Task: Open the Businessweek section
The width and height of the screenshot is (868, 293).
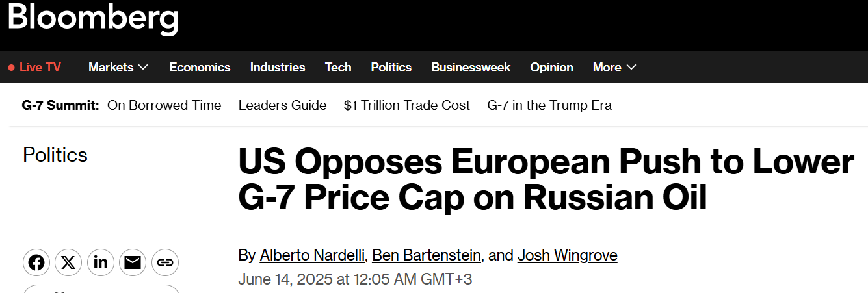Action: coord(471,68)
